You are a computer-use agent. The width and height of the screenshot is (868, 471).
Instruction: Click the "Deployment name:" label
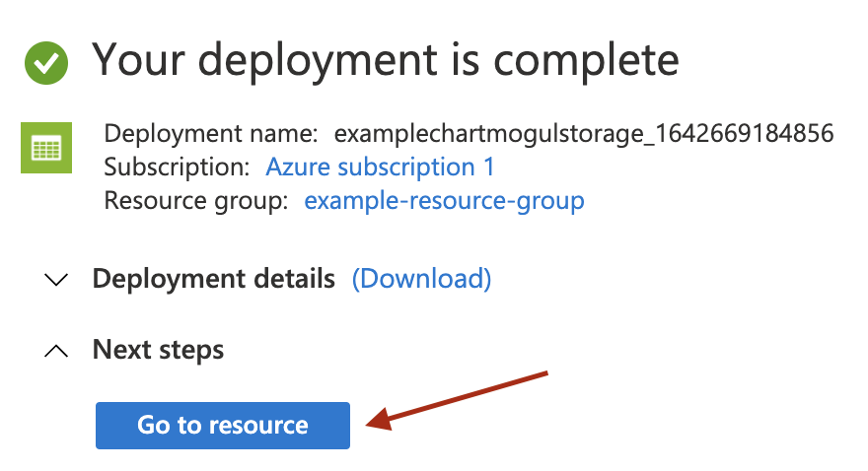tap(211, 134)
